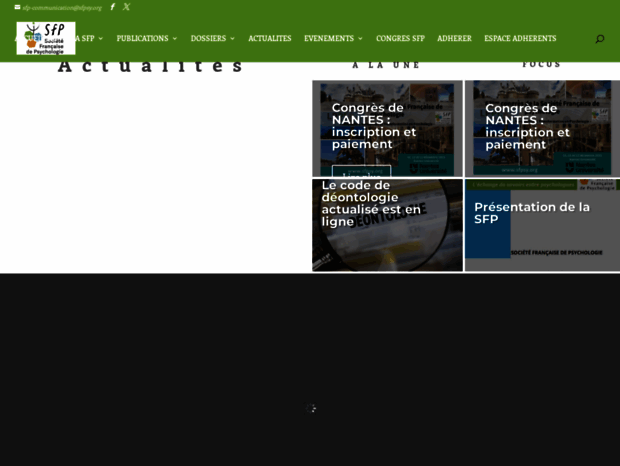This screenshot has height=466, width=620.
Task: Click the 'A LA UNE' heading
Action: click(x=386, y=65)
